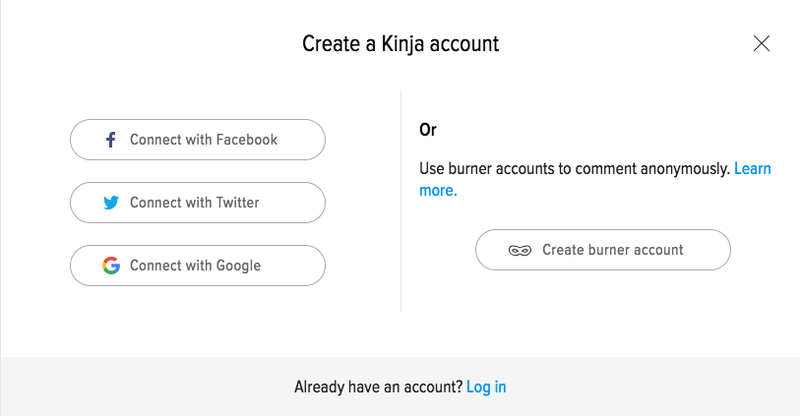The height and width of the screenshot is (416, 800).
Task: Click the "more." link text on second line
Action: pos(438,190)
